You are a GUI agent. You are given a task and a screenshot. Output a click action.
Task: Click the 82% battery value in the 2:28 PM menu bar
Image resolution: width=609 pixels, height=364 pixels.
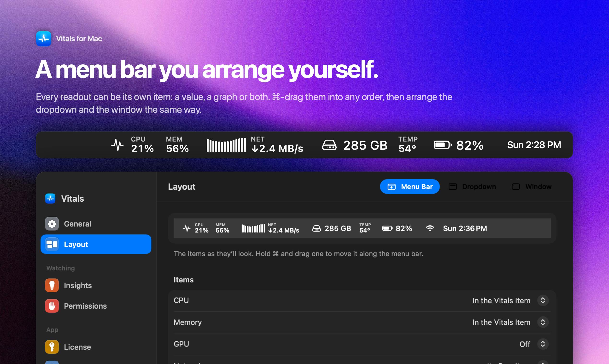470,145
